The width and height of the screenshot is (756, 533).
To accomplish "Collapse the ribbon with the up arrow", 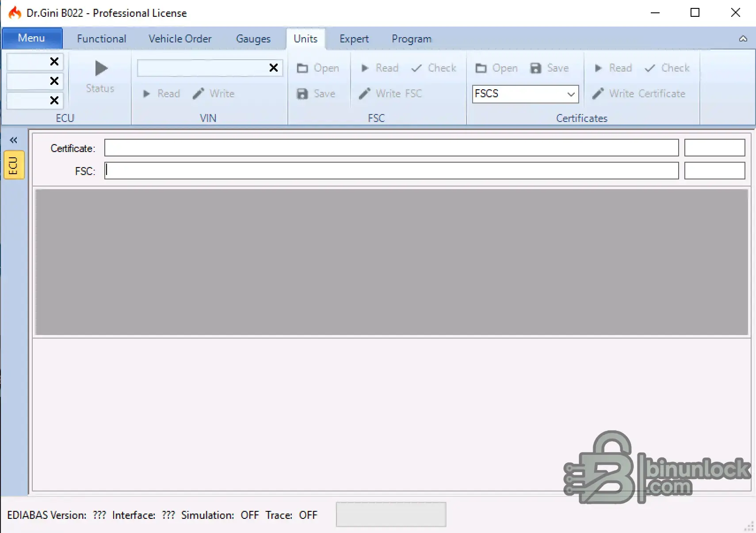I will click(743, 39).
